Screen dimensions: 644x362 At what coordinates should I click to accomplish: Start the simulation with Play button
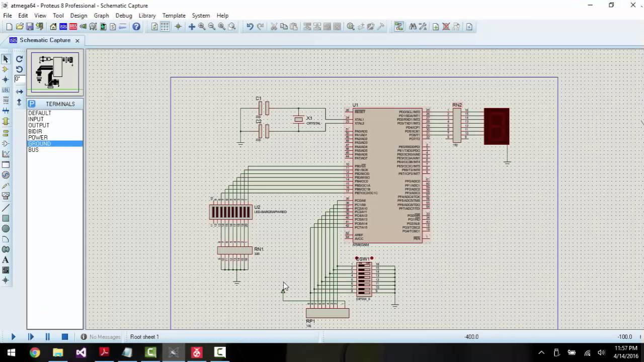coord(13,337)
